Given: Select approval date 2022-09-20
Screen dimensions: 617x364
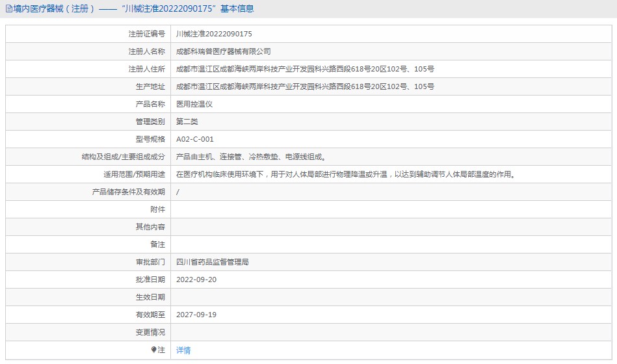Looking at the screenshot, I should pos(196,279).
